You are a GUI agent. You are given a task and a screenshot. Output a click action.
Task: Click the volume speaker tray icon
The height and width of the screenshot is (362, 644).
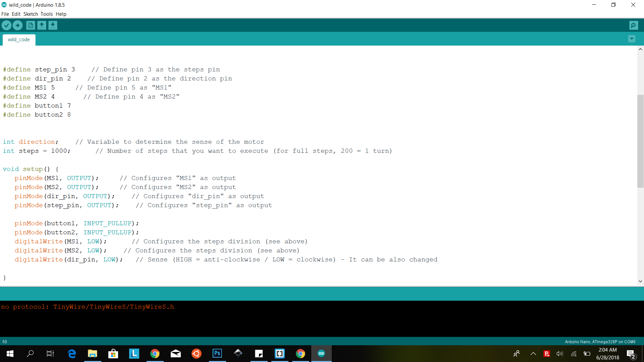tap(559, 354)
